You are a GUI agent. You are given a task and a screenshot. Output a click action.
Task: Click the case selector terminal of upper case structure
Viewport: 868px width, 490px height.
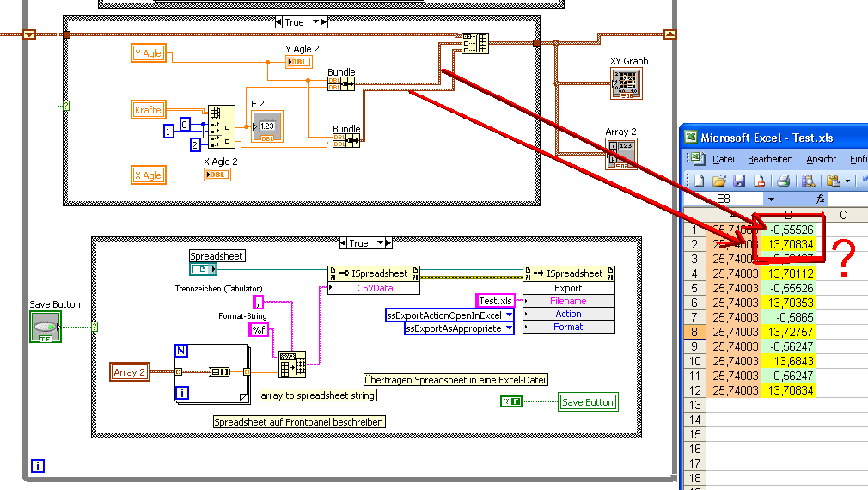click(66, 105)
